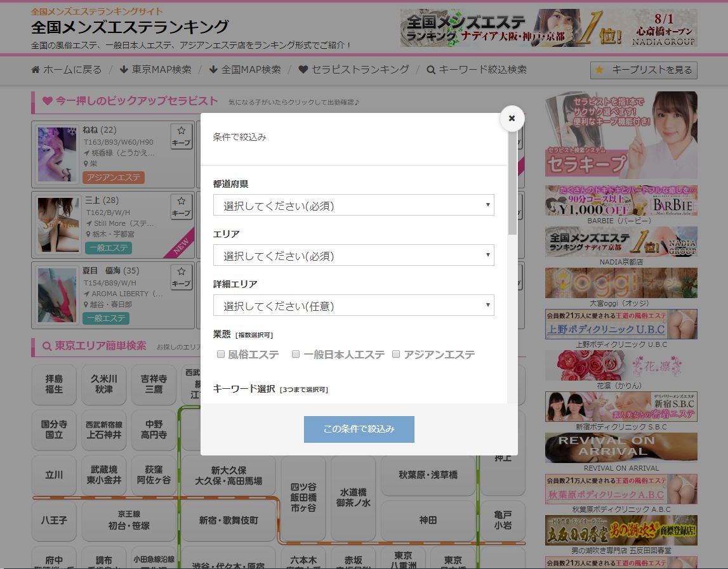Open the 新宿ボディクリニック S.B.C banner
This screenshot has width=728, height=569.
coord(621,407)
